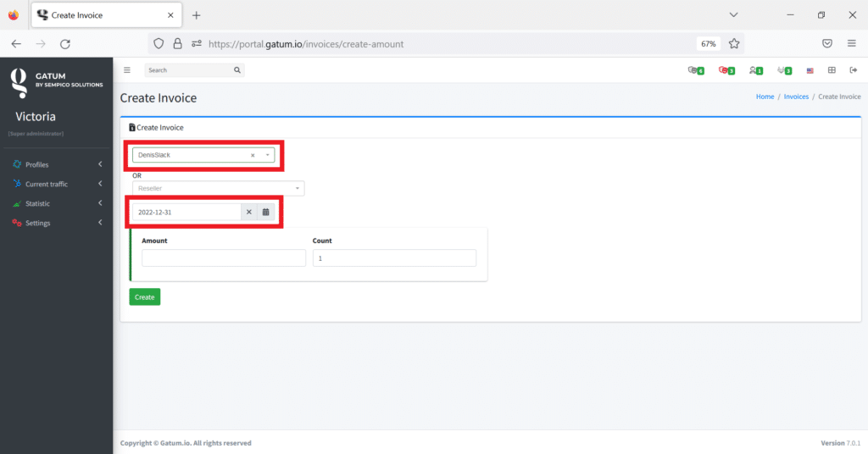Click the US flag language icon
The width and height of the screenshot is (868, 454).
[810, 70]
